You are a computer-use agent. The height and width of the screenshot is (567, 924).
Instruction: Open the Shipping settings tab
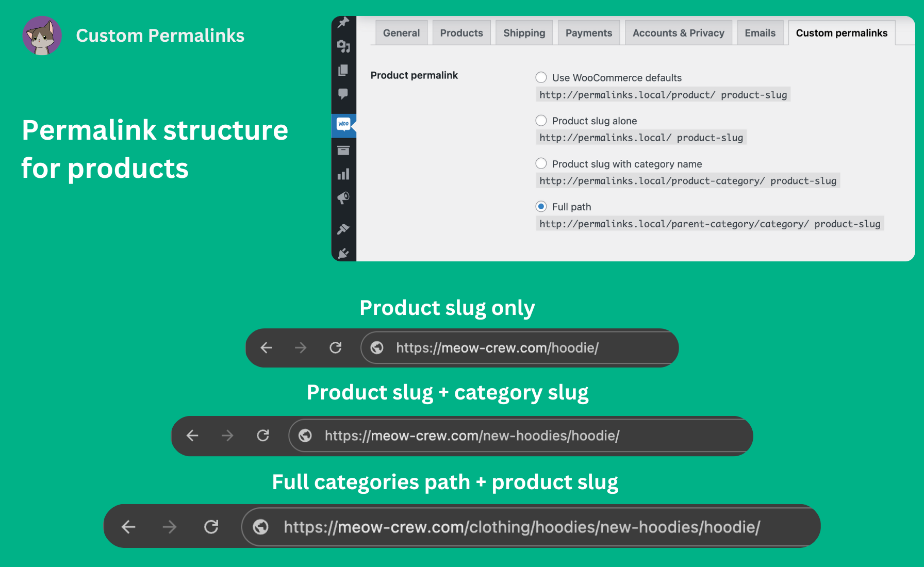coord(524,32)
